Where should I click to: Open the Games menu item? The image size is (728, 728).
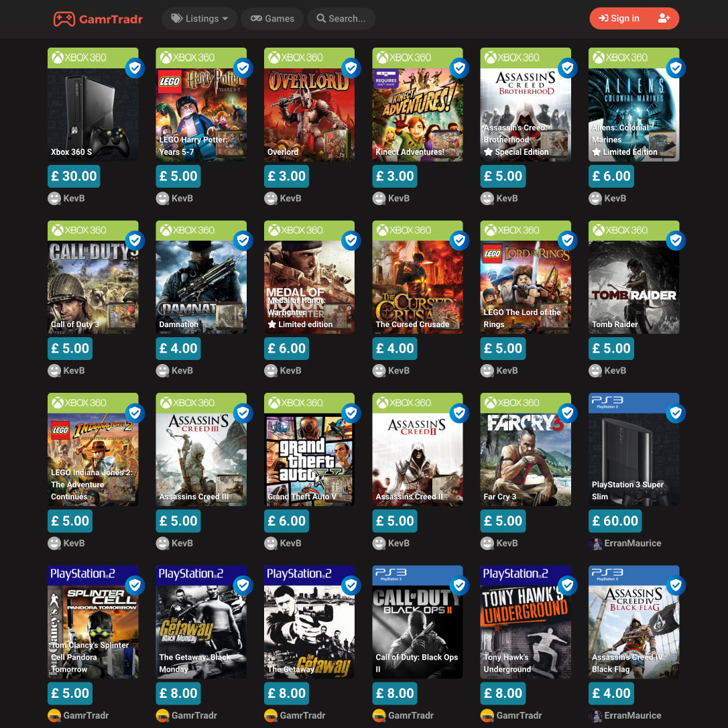(x=272, y=19)
